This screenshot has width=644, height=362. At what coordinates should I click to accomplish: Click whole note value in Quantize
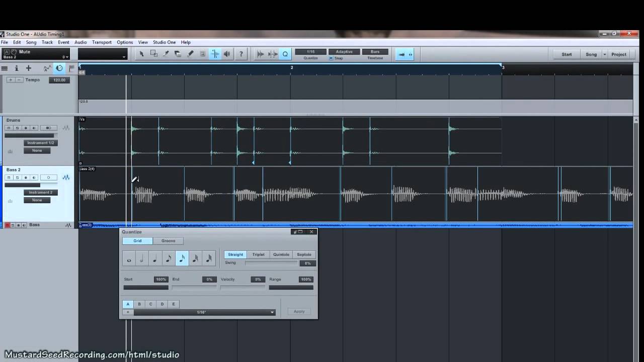point(129,258)
